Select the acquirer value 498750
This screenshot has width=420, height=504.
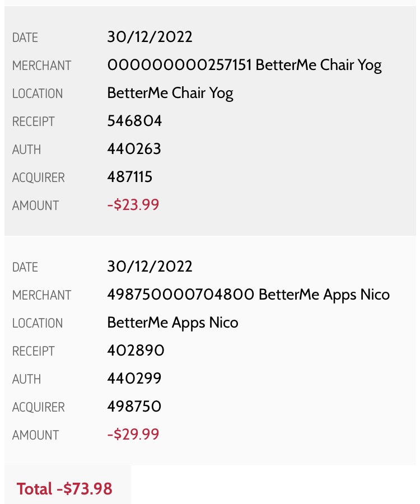coord(134,407)
